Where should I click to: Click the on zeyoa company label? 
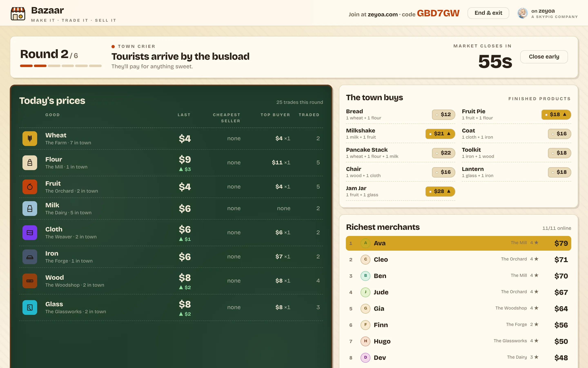tap(555, 13)
